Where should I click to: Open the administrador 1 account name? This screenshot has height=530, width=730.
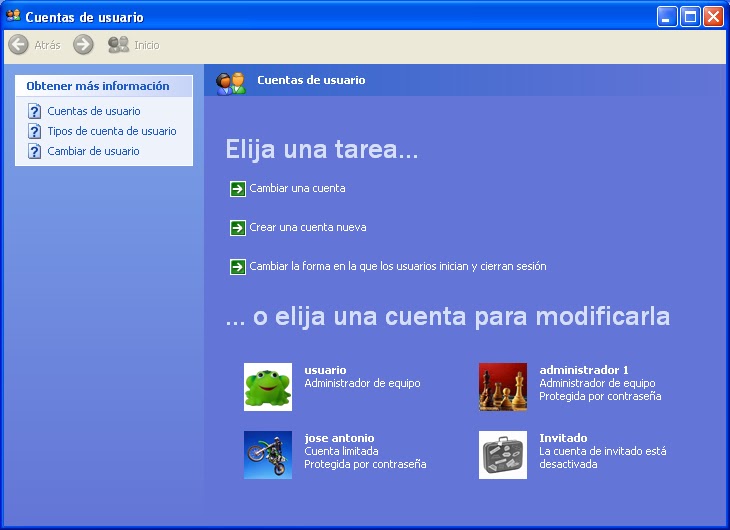pos(584,370)
